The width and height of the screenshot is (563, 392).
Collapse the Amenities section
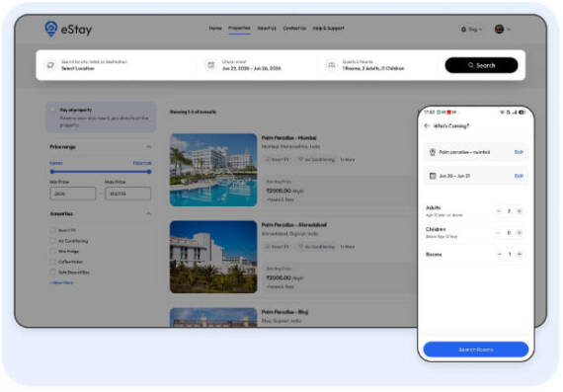(x=148, y=213)
